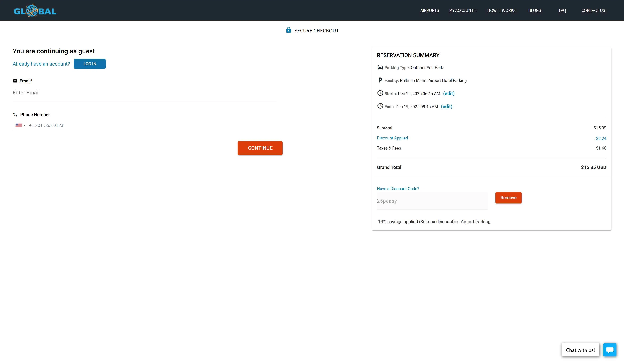Click the car icon beside Parking Type
Viewport: 624px width, 364px height.
pos(380,67)
